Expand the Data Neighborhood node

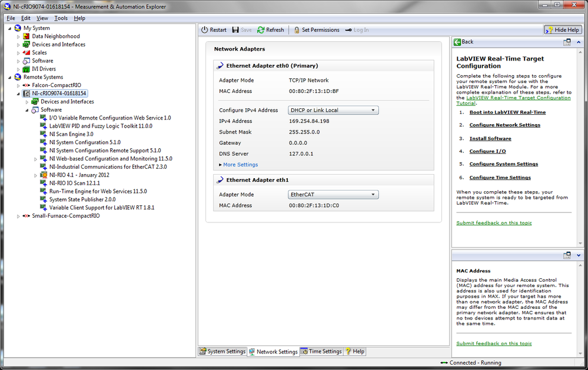(x=18, y=36)
